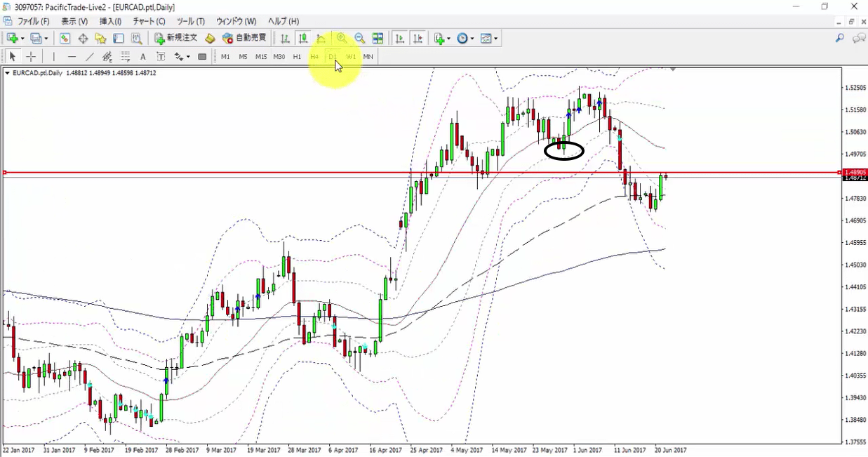Switch to candlestick chart display
This screenshot has width=868, height=457.
pos(303,39)
